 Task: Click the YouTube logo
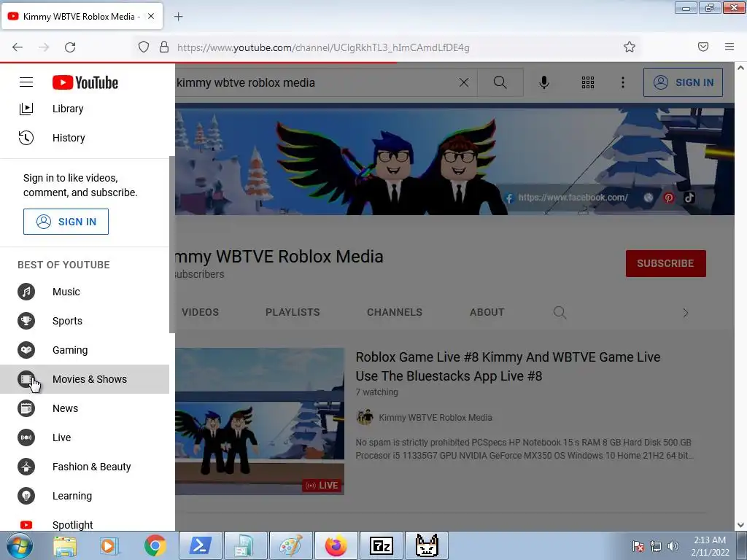tap(85, 82)
